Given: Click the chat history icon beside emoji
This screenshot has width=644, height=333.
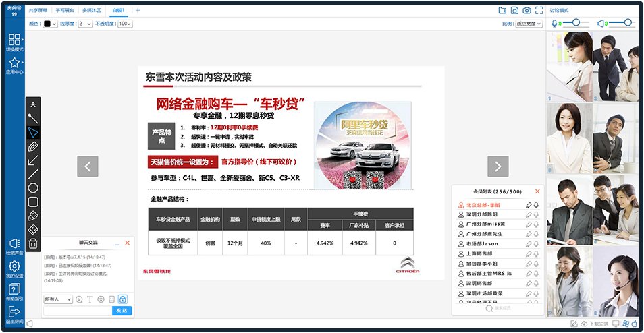Looking at the screenshot, I should tap(111, 299).
